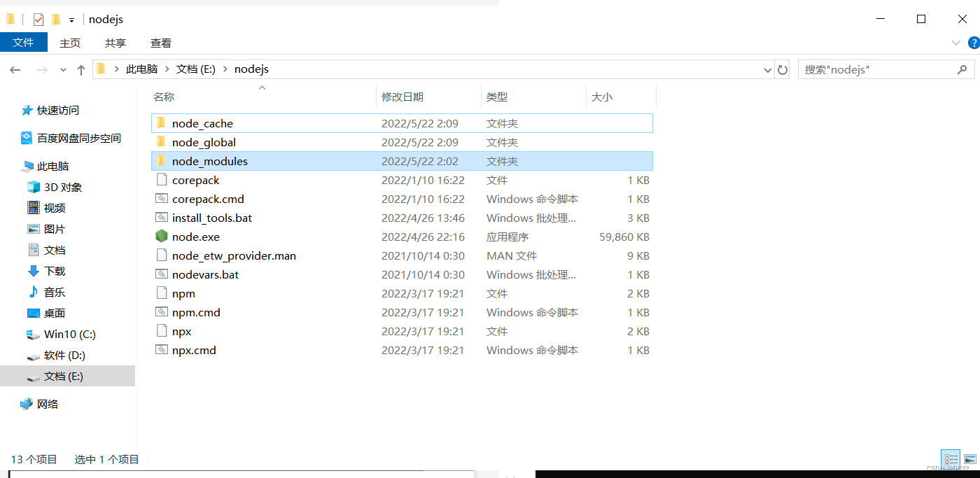This screenshot has height=478, width=980.
Task: Click the properties checkmark in title bar
Action: point(38,19)
